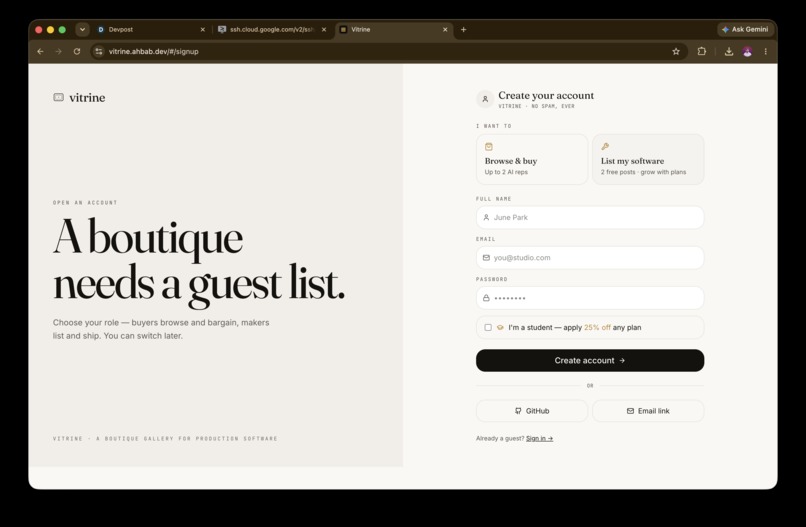Click the browser forward arrow

[x=59, y=51]
